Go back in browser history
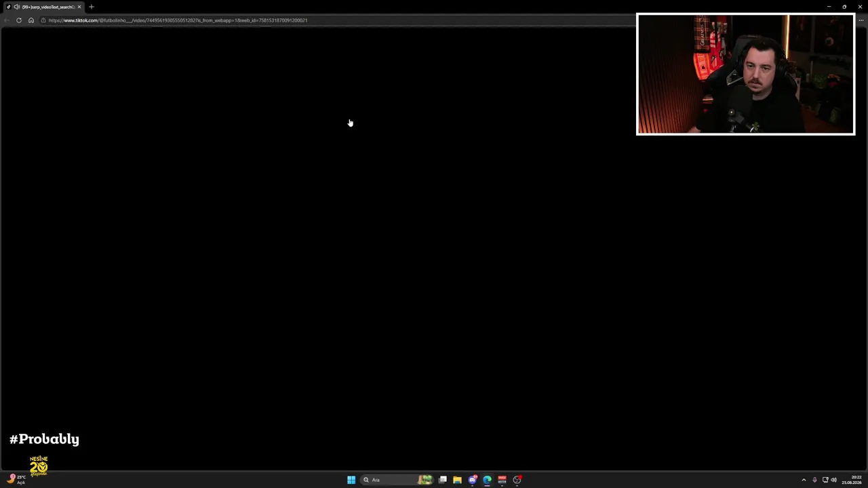 point(7,20)
